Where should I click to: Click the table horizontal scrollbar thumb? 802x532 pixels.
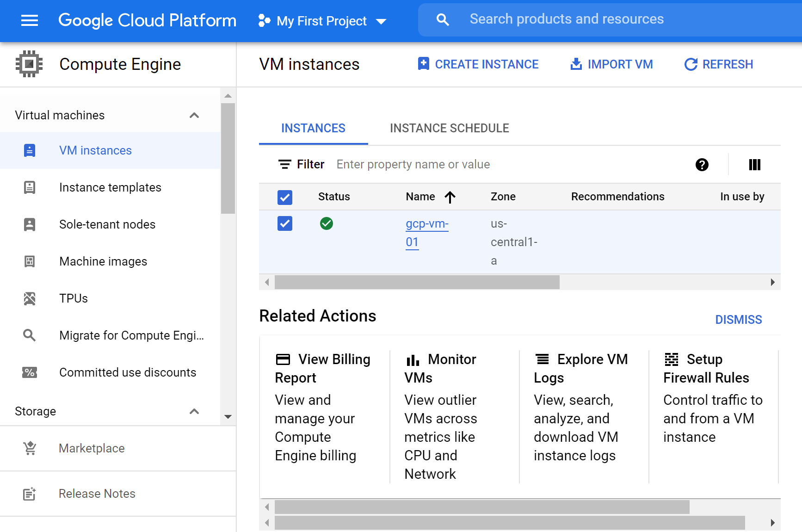pos(417,282)
